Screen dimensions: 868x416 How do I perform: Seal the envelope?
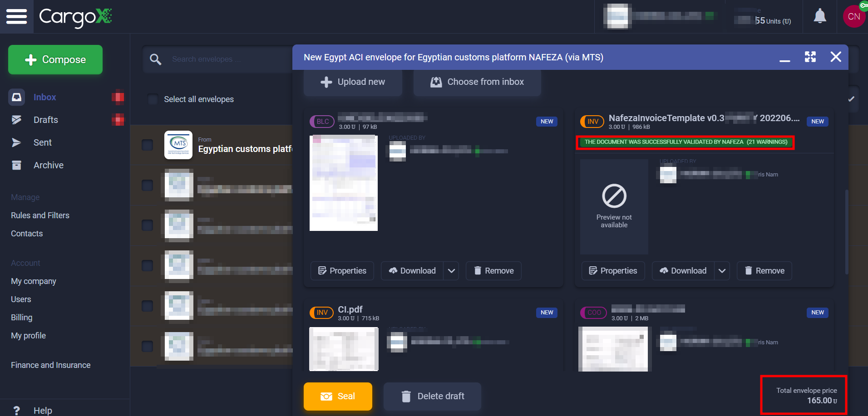tap(338, 396)
